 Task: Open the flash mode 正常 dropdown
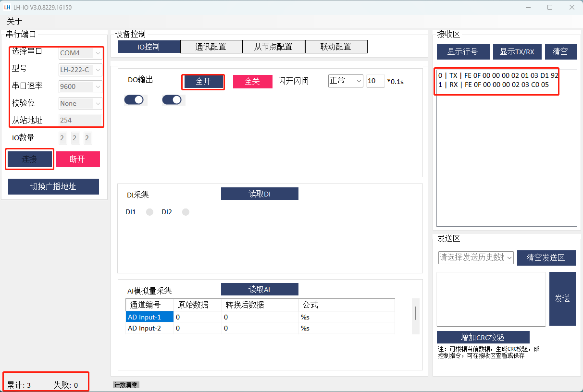346,81
